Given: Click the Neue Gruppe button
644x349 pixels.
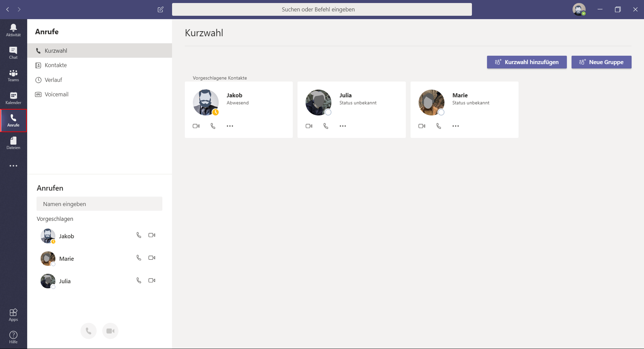Looking at the screenshot, I should pyautogui.click(x=601, y=62).
